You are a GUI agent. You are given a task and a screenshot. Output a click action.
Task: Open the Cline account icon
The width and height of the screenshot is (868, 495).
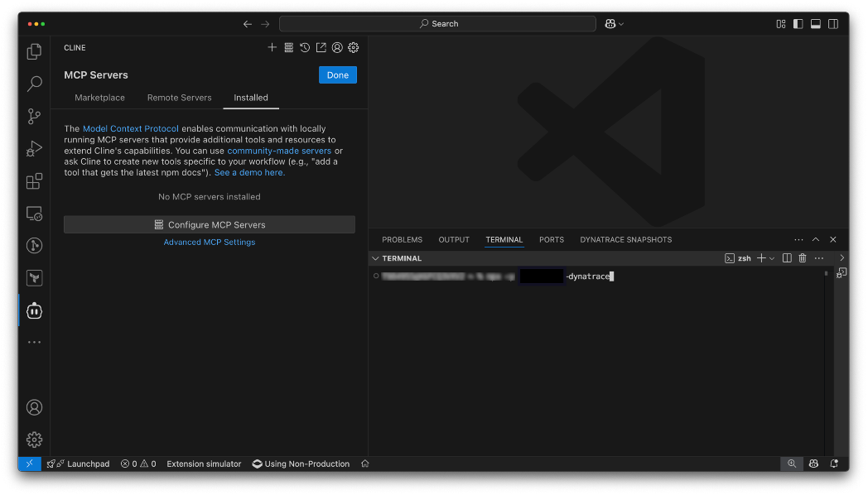[x=337, y=47]
